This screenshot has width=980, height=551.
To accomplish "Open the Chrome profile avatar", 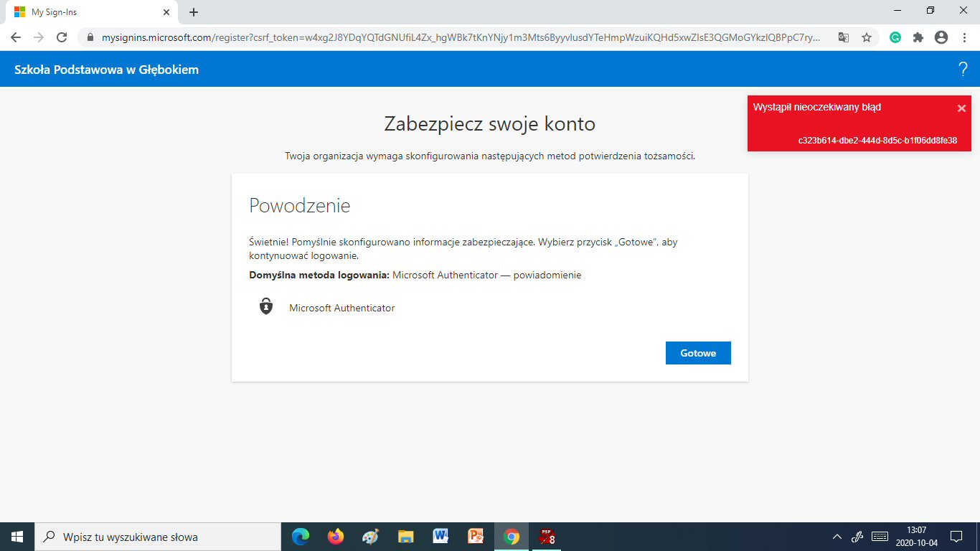I will (x=941, y=37).
